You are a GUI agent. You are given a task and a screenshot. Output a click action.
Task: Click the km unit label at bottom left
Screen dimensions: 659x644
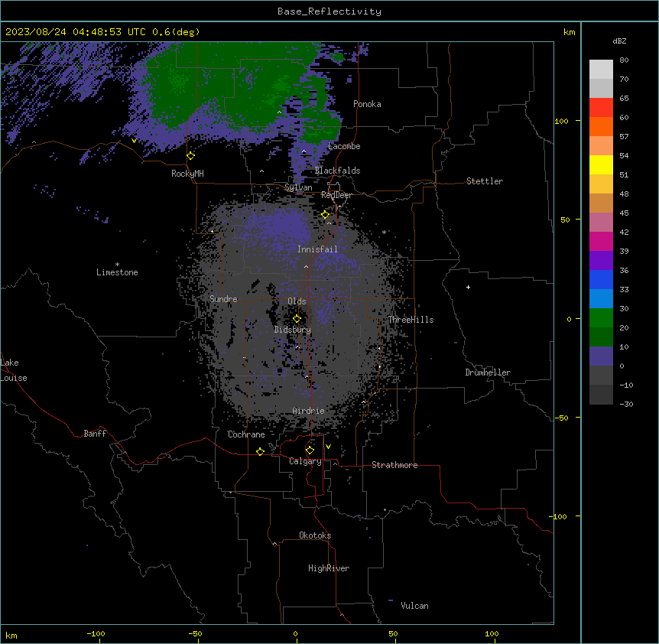coord(11,636)
